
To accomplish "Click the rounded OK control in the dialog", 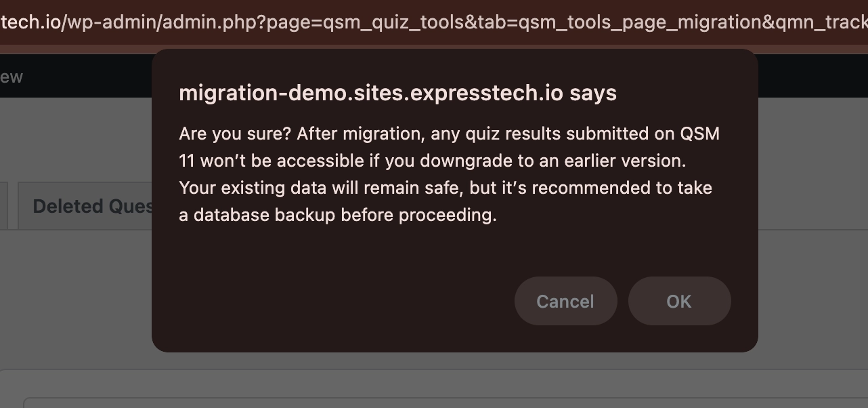I will click(679, 301).
